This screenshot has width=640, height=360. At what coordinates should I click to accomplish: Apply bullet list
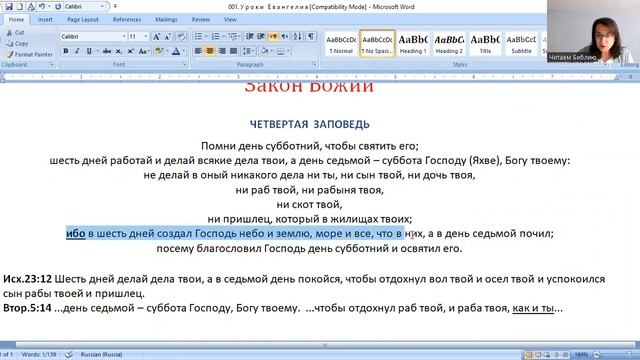(198, 37)
